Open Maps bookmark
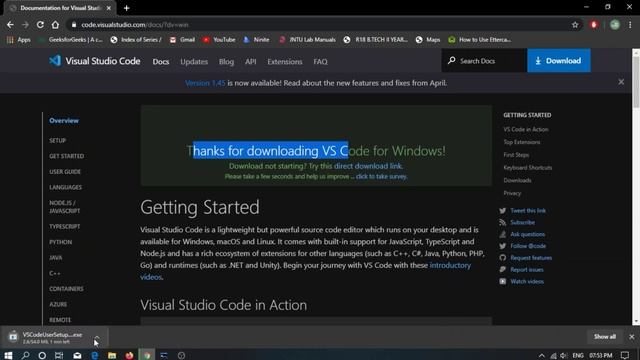The width and height of the screenshot is (640, 360). click(x=428, y=40)
